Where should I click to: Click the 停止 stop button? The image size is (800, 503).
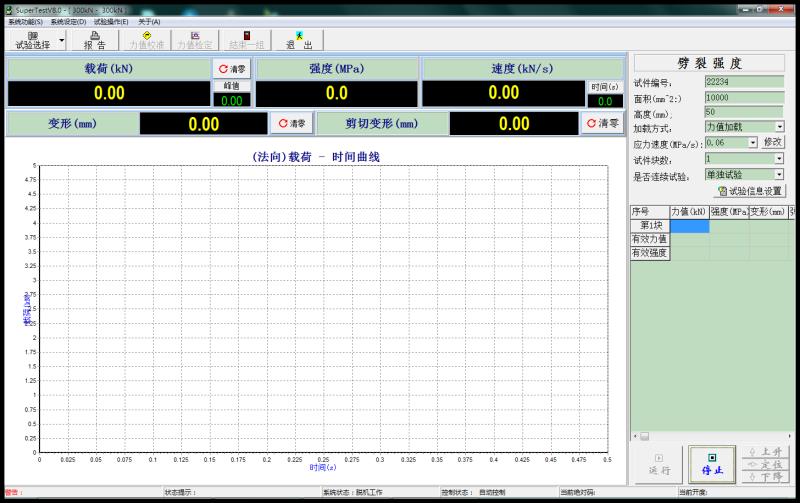[x=712, y=465]
